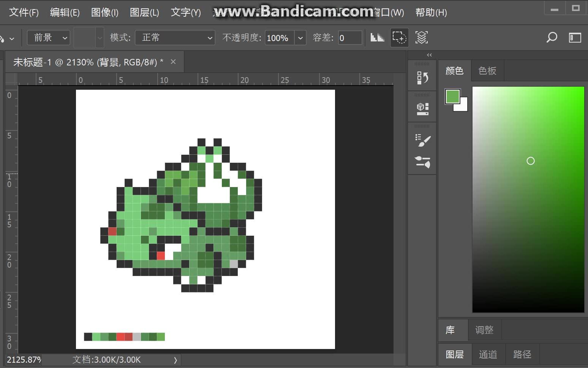
Task: Open the workspace switcher icon
Action: tap(575, 37)
